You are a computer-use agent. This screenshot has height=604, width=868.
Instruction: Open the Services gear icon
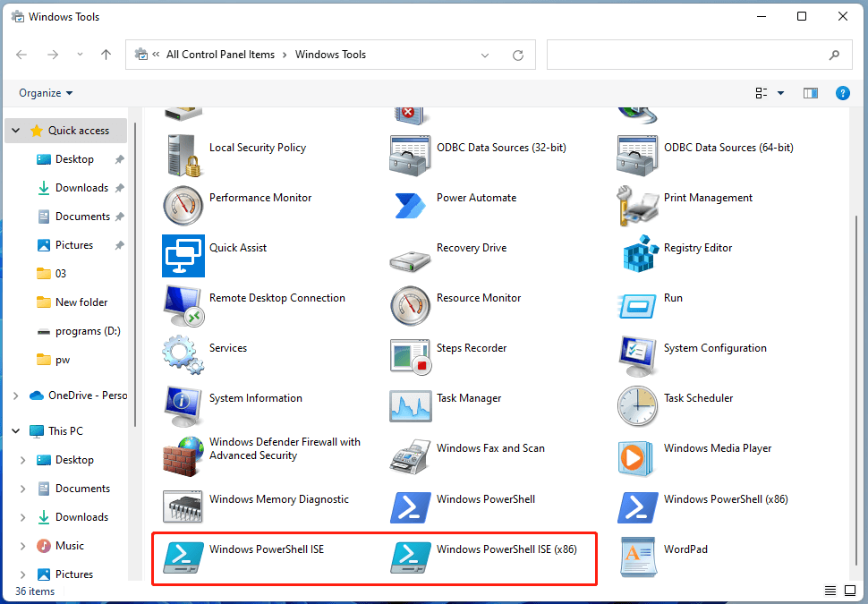183,355
